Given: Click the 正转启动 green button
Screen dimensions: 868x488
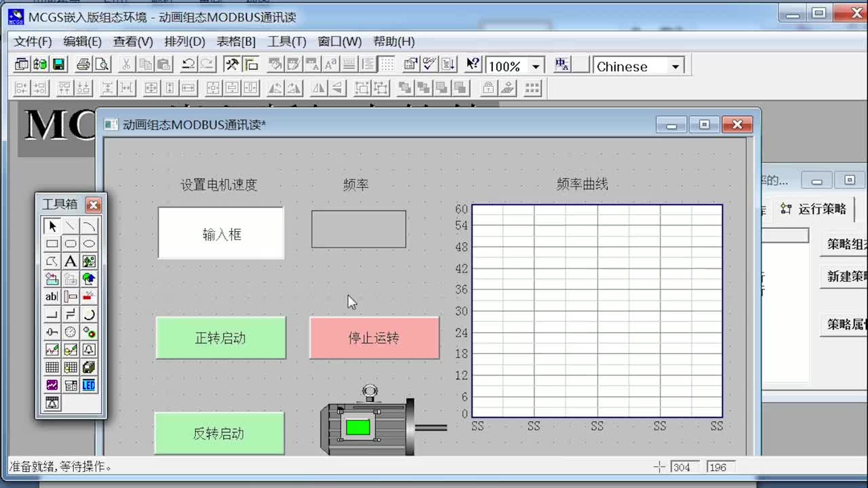Looking at the screenshot, I should point(221,338).
